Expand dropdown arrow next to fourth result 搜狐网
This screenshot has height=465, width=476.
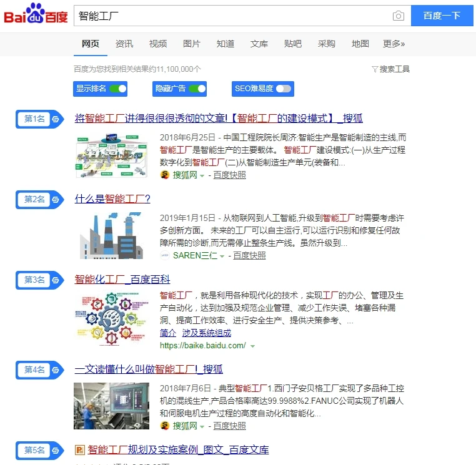pyautogui.click(x=202, y=426)
